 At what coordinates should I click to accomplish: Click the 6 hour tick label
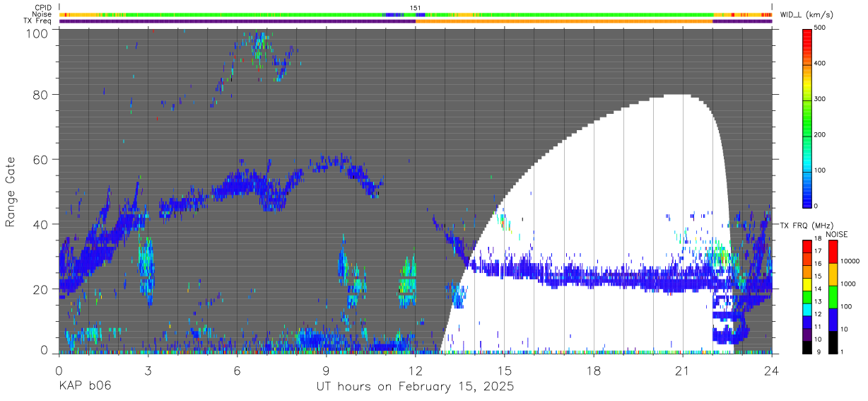(x=237, y=370)
